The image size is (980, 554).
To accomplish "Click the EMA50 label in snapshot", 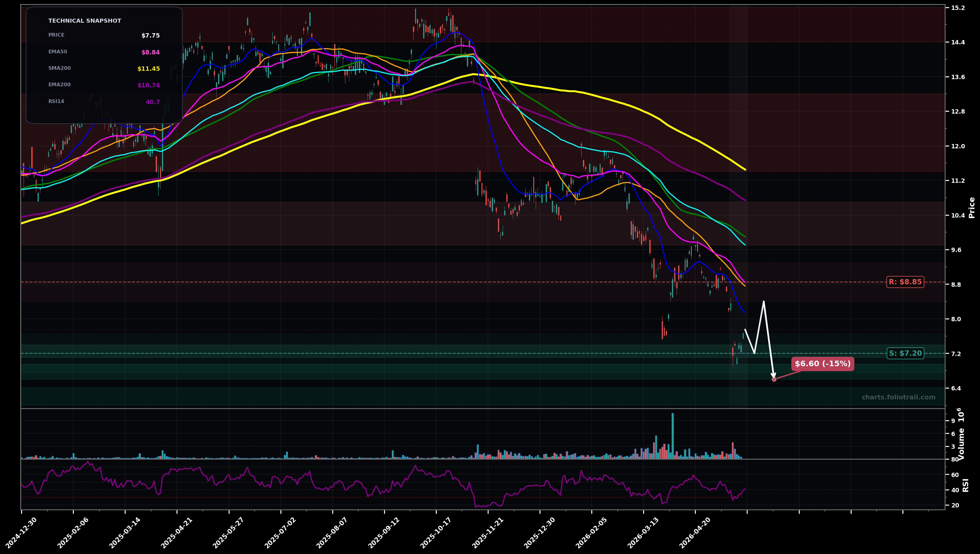I will (x=58, y=52).
